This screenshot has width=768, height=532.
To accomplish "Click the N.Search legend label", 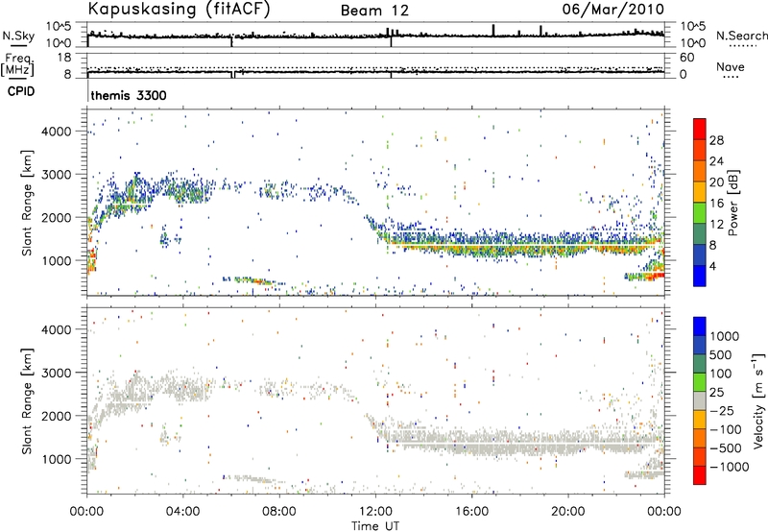I will 742,36.
